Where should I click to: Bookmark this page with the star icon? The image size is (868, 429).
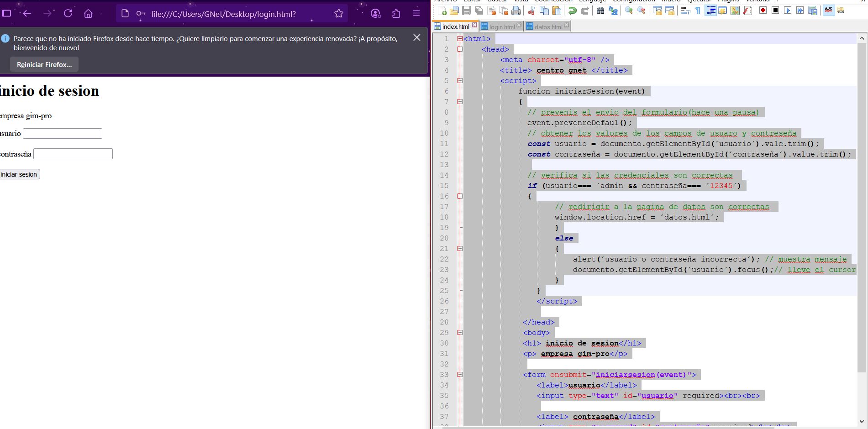point(339,14)
